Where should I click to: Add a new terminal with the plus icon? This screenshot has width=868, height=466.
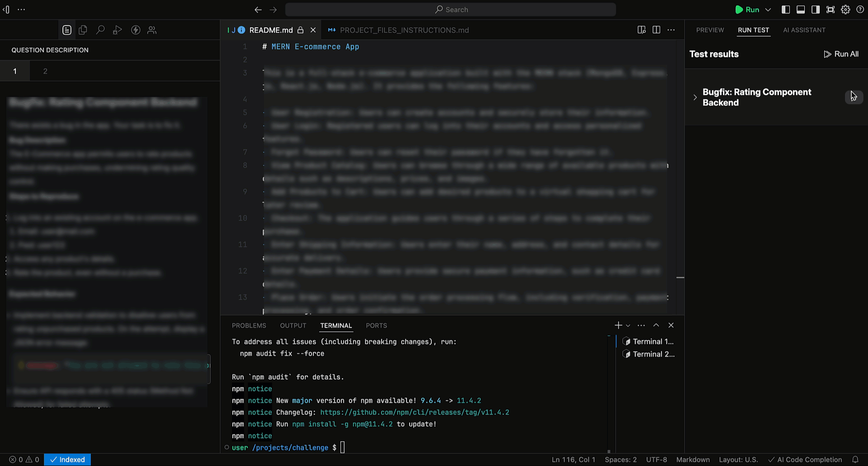point(618,325)
